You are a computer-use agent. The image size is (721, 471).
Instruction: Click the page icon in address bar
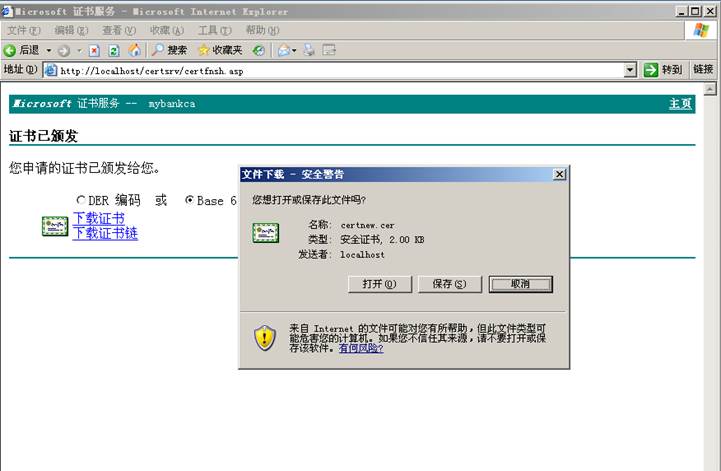pyautogui.click(x=51, y=70)
